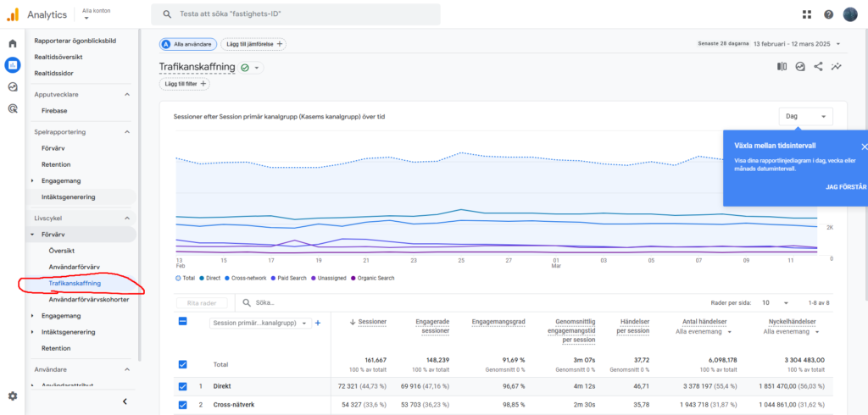Open the Advertising icon in left rail
Screen dimensions: 868x415
point(12,108)
